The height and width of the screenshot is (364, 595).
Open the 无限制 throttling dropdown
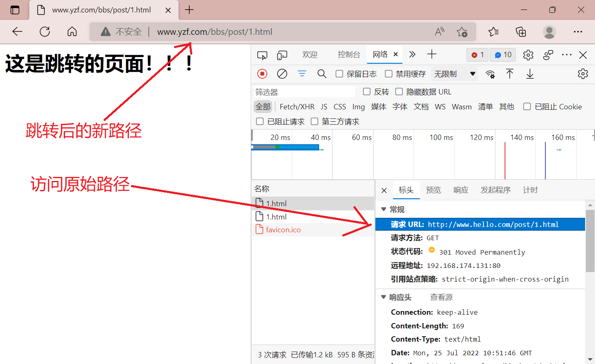click(454, 73)
